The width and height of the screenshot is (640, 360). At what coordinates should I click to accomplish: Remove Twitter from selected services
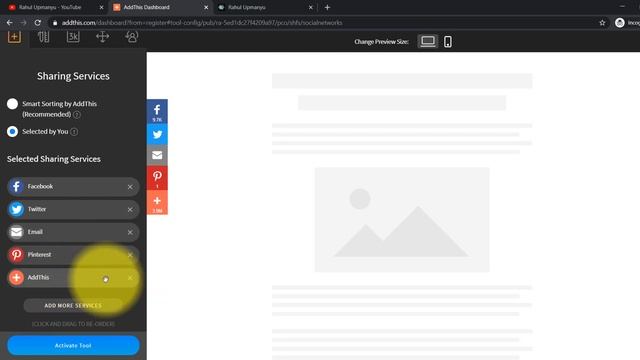coord(130,210)
